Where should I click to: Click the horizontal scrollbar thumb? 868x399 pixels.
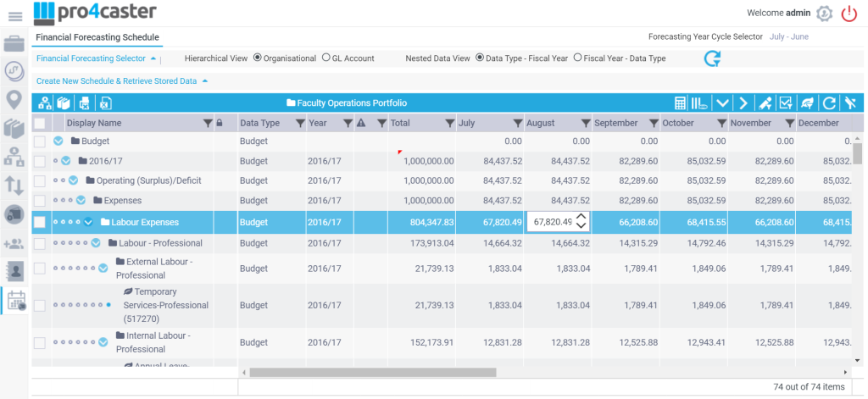point(373,373)
